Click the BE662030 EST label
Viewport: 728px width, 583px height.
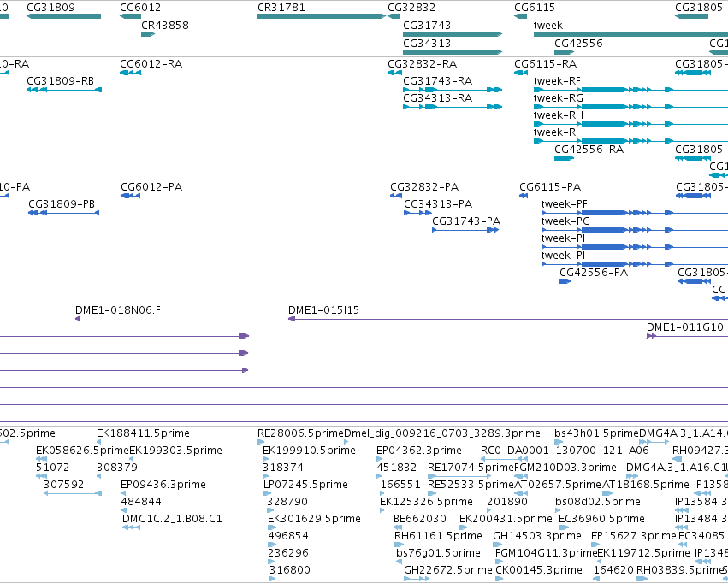[x=420, y=519]
